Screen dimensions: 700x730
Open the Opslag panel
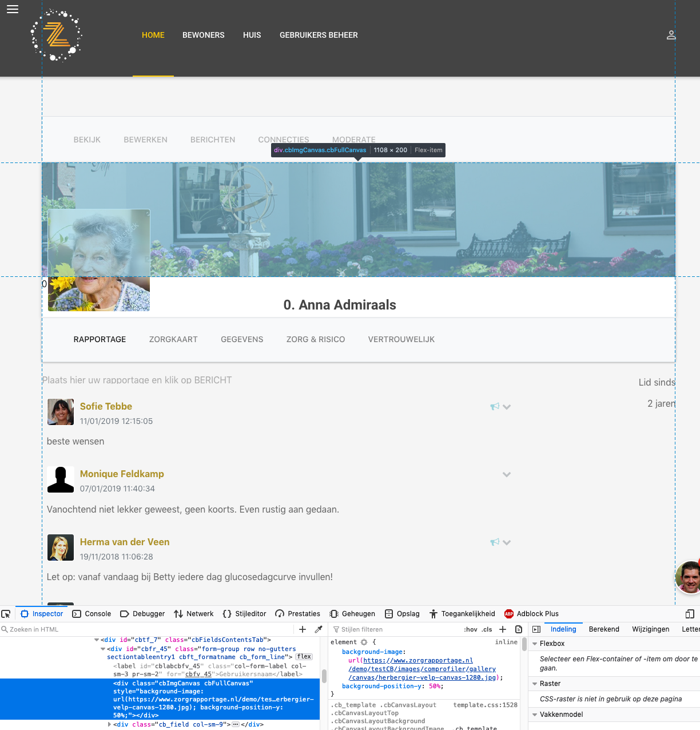pyautogui.click(x=402, y=614)
